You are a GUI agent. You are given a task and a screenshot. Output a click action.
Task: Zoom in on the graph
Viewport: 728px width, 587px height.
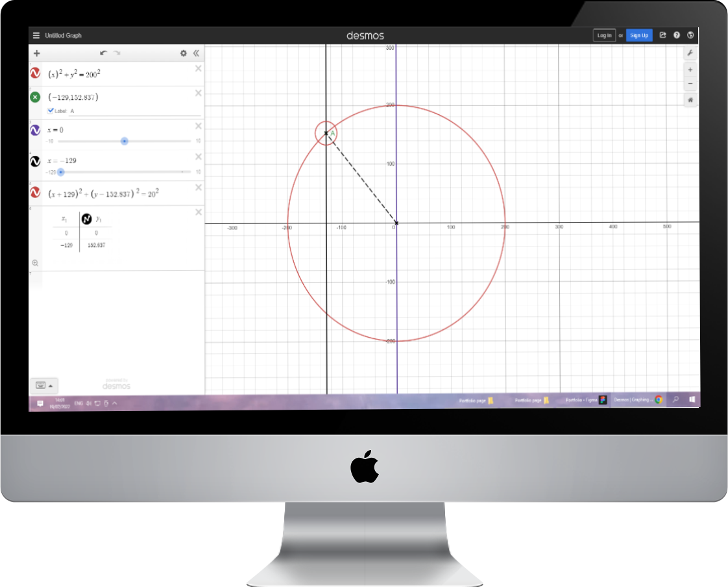coord(690,69)
